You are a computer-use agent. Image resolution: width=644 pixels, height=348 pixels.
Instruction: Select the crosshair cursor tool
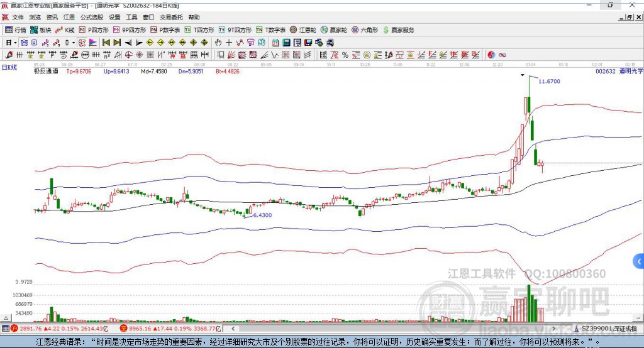click(x=229, y=43)
